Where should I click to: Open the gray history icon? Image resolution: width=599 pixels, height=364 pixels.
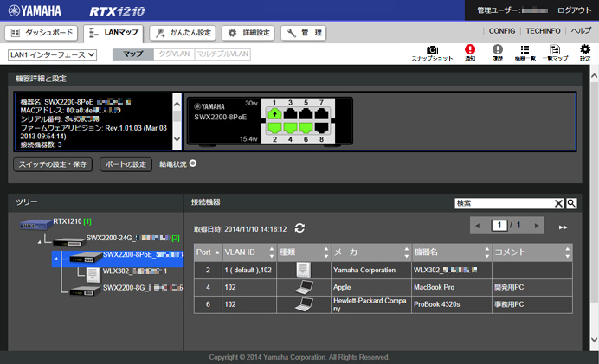(x=498, y=51)
